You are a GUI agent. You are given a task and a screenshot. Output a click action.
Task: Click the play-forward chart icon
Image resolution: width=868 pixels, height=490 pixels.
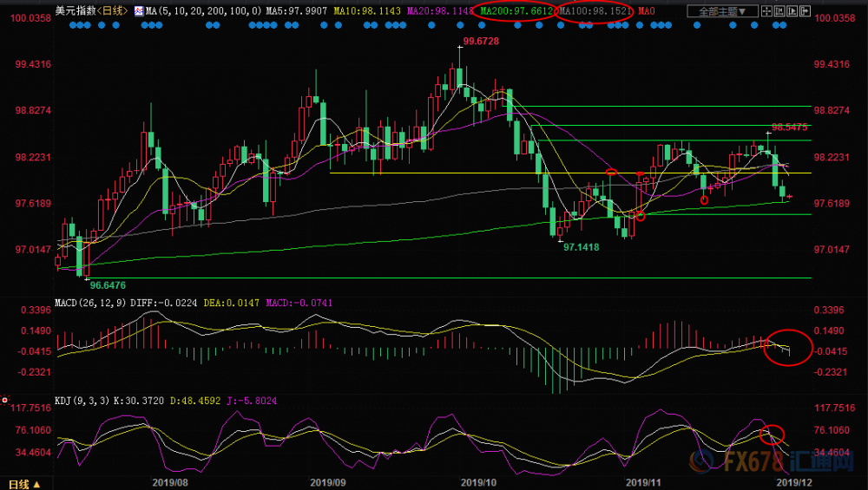[792, 11]
